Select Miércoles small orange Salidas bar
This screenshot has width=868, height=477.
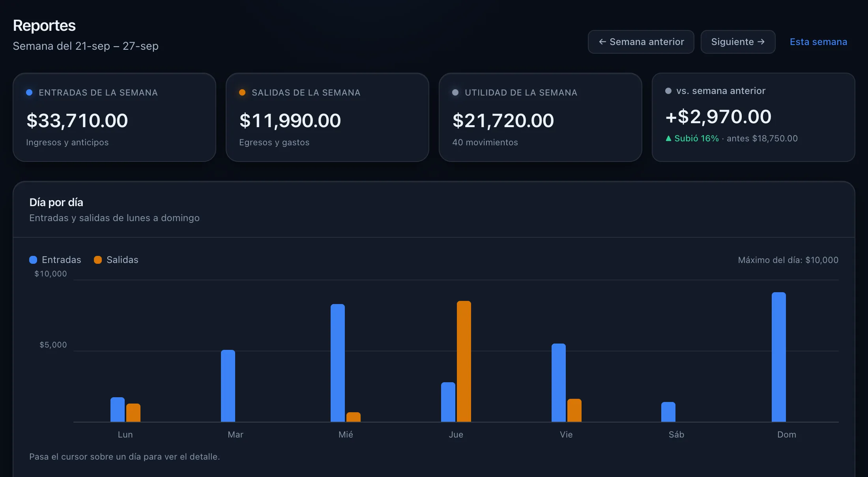click(354, 417)
